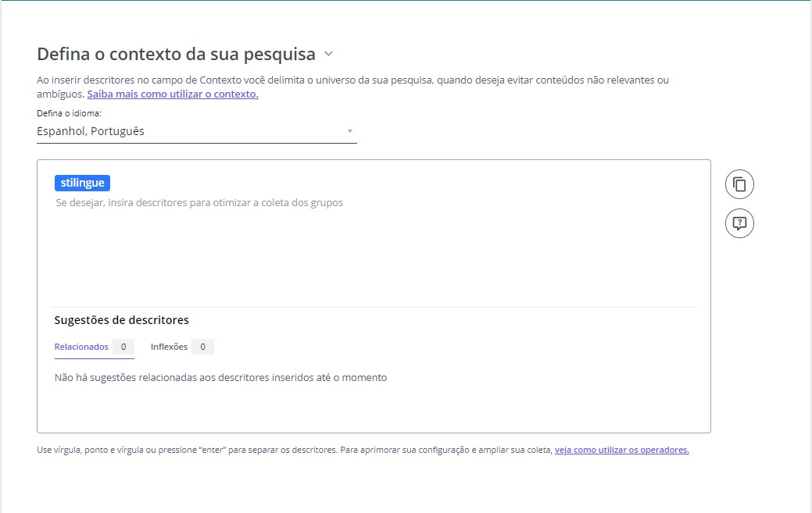The image size is (812, 513).
Task: Switch to the Inflexões tab
Action: [169, 347]
